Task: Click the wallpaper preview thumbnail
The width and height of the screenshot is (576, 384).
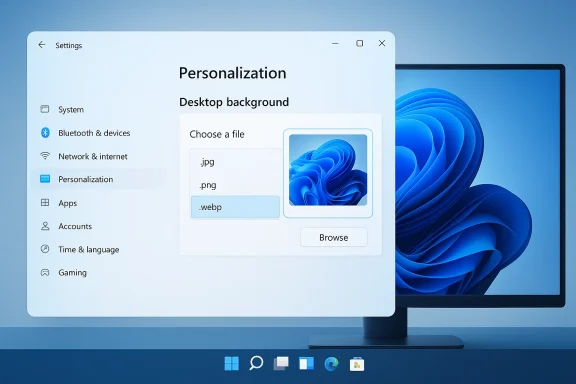Action: coord(328,170)
